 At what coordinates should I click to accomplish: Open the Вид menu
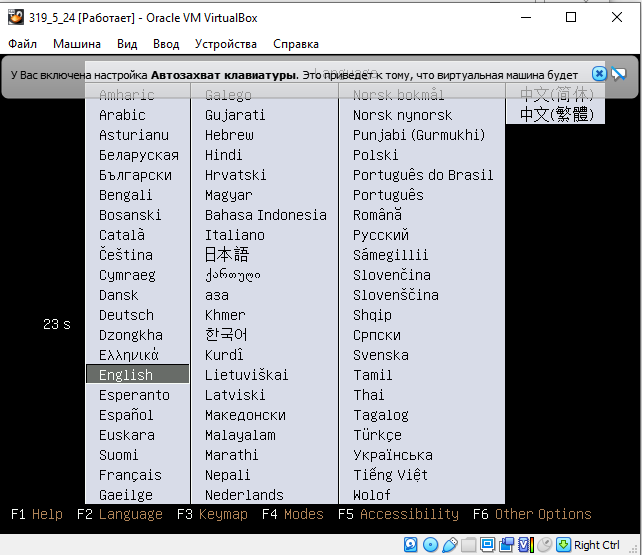coord(127,44)
